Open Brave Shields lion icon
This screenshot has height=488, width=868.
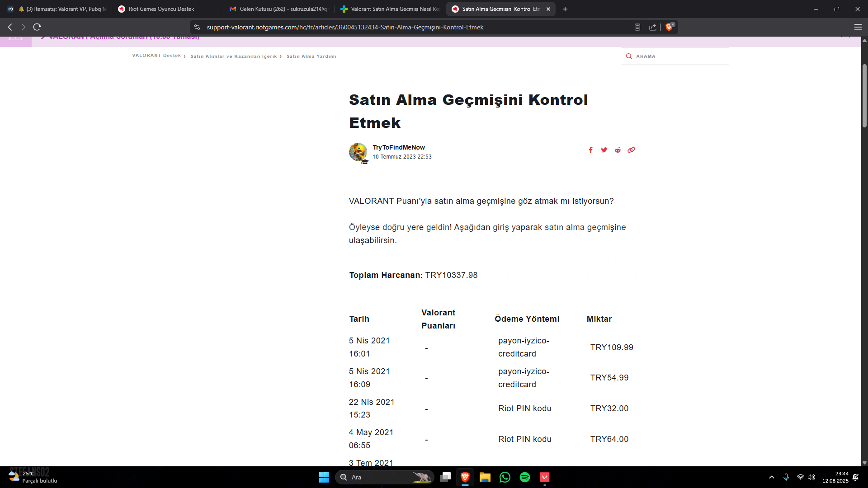[670, 27]
